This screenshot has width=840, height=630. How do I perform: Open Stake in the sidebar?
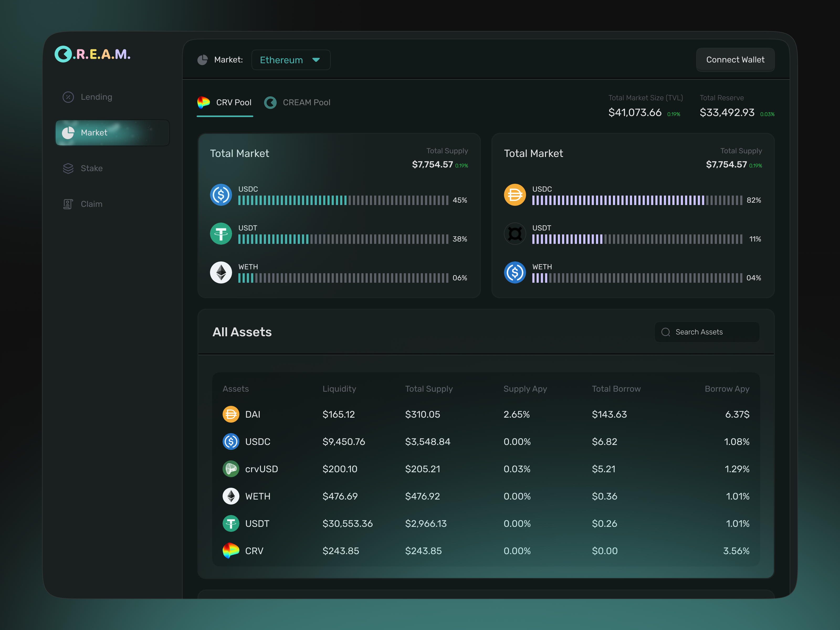112,169
